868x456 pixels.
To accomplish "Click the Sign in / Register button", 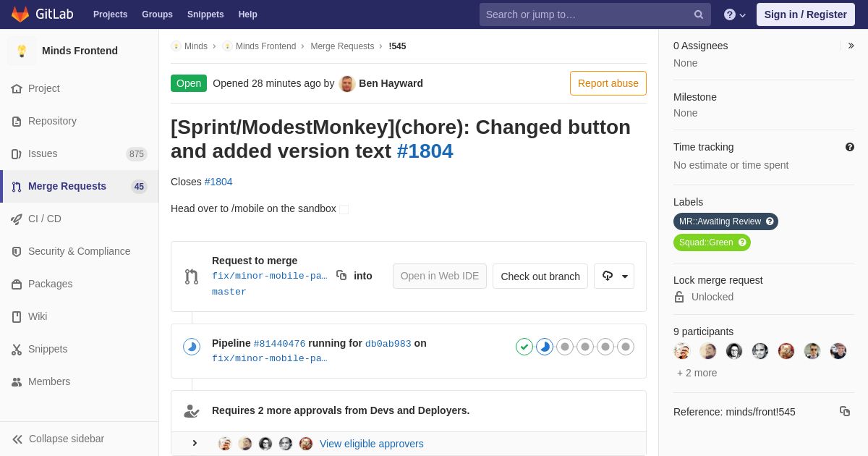I will point(805,14).
